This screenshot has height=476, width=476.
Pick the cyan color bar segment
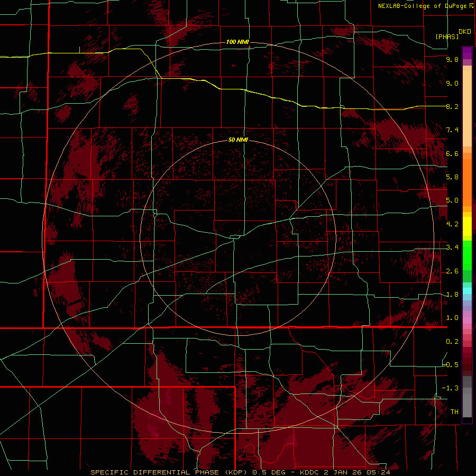pos(467,291)
